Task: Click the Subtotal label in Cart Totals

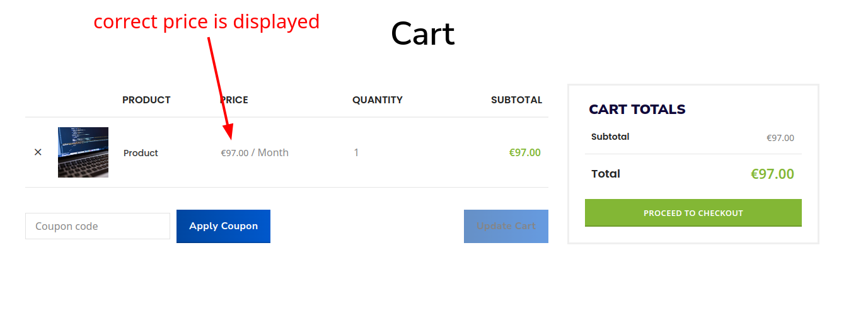Action: (610, 137)
